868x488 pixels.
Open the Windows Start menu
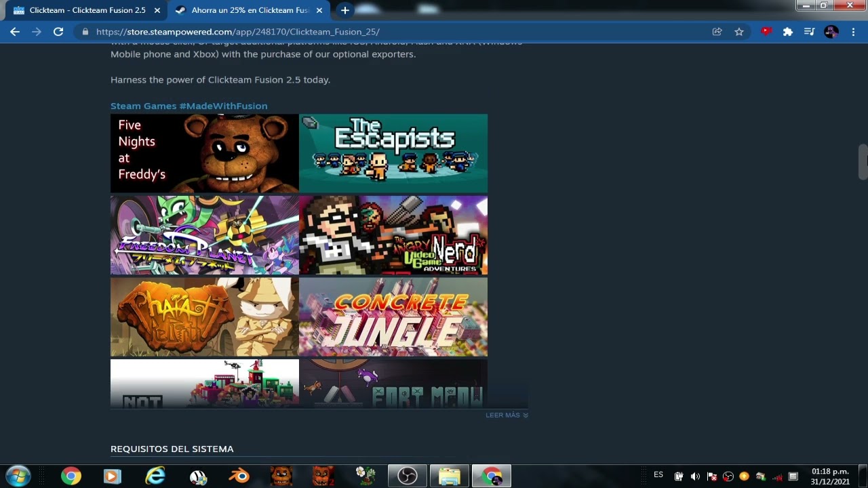point(18,476)
